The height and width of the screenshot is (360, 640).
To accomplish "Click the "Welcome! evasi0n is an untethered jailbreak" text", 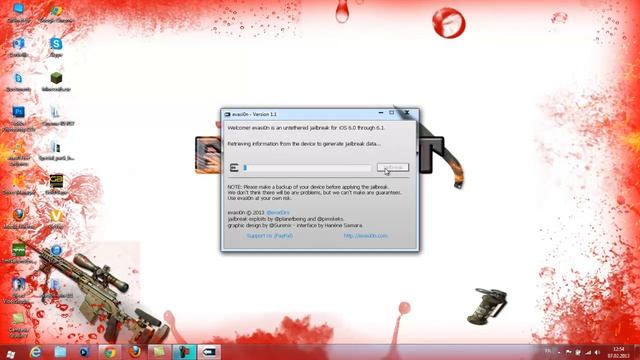I will [306, 128].
